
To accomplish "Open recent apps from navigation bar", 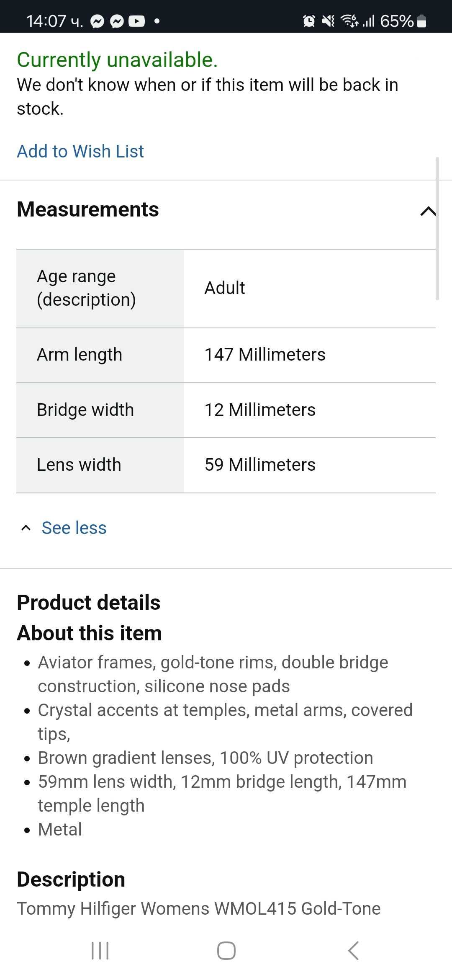I will tap(100, 951).
